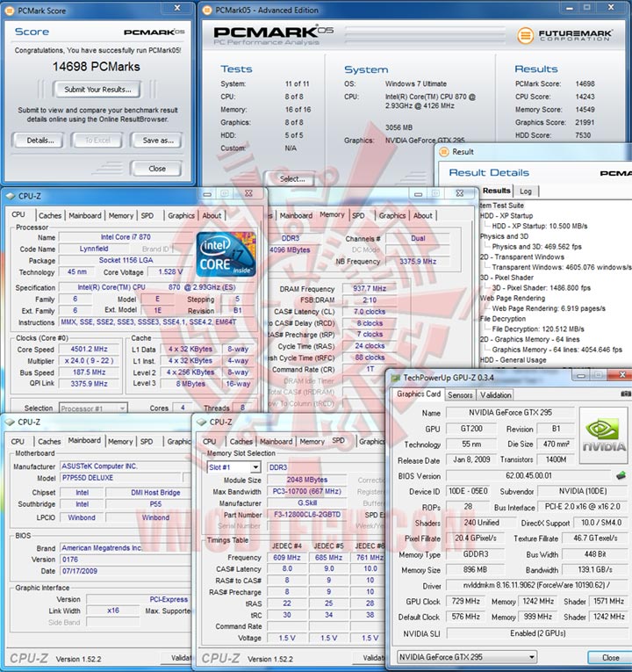Click the Select button under Tests
Image resolution: width=632 pixels, height=672 pixels.
[x=292, y=178]
